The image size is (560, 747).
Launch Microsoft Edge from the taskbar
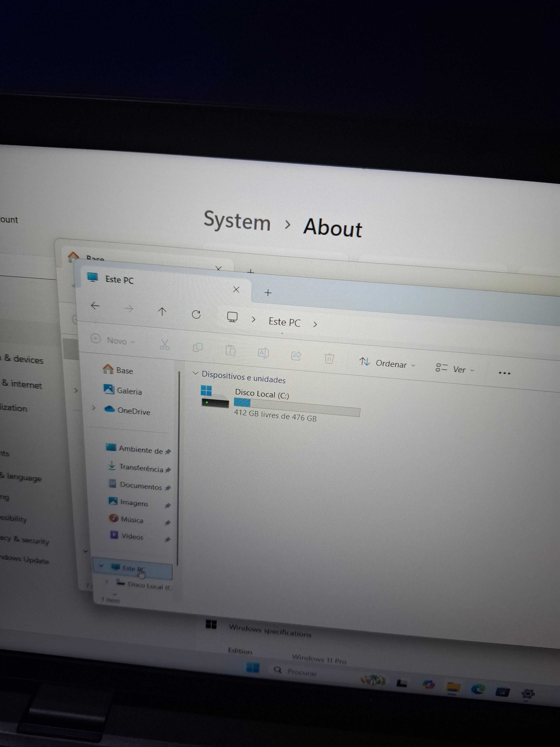click(x=478, y=689)
